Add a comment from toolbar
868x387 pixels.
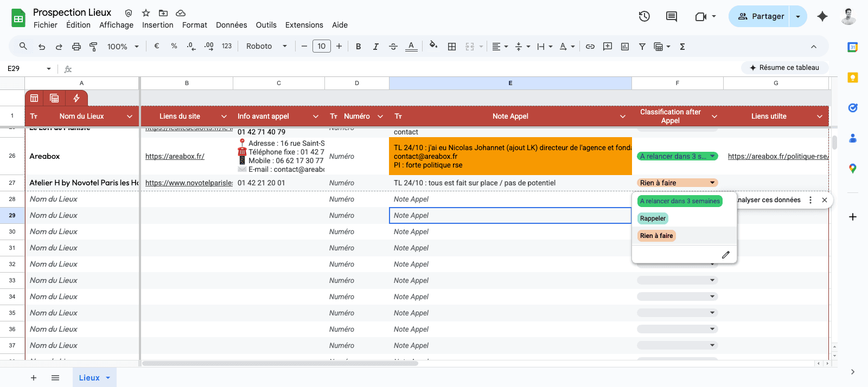(608, 47)
